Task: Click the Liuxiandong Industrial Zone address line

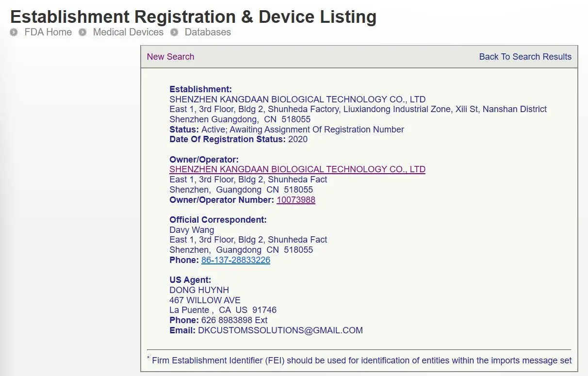Action: tap(358, 109)
